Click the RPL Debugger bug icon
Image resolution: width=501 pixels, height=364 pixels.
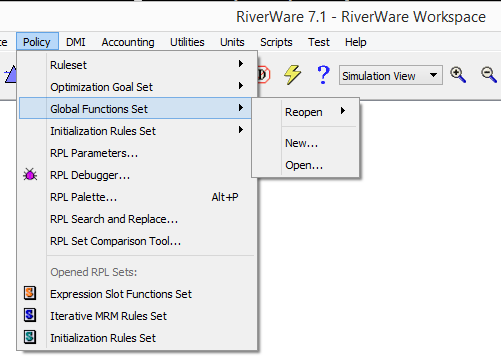pos(30,175)
